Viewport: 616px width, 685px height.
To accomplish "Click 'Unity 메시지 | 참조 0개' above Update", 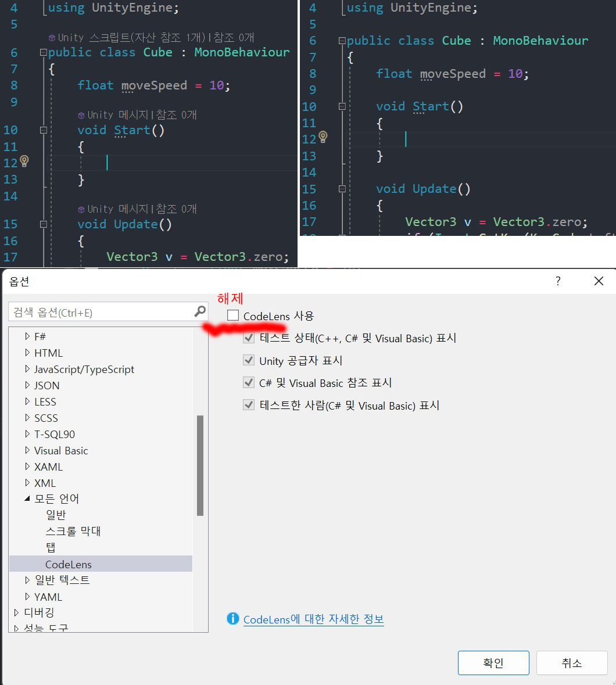I will point(142,209).
